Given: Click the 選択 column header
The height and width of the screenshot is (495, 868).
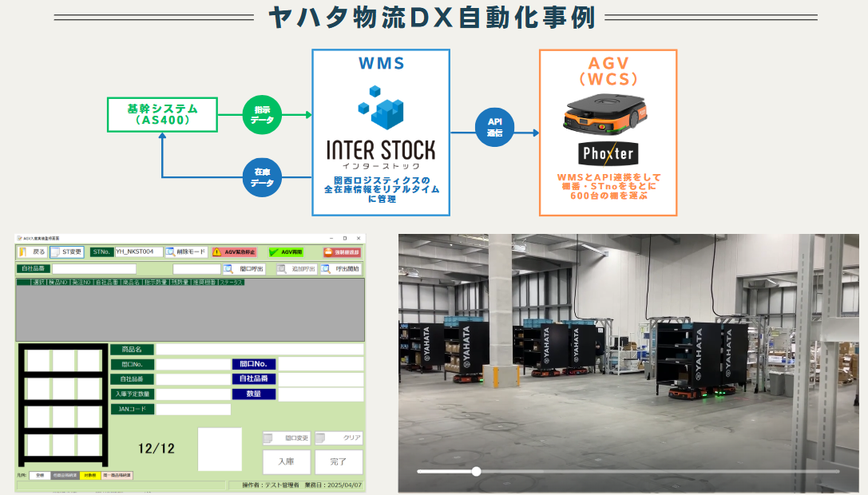Looking at the screenshot, I should [38, 283].
